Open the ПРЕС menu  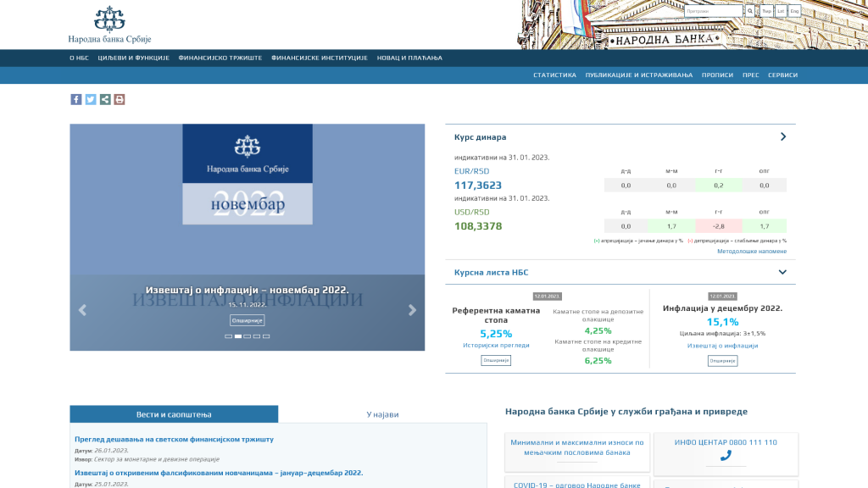(x=751, y=75)
